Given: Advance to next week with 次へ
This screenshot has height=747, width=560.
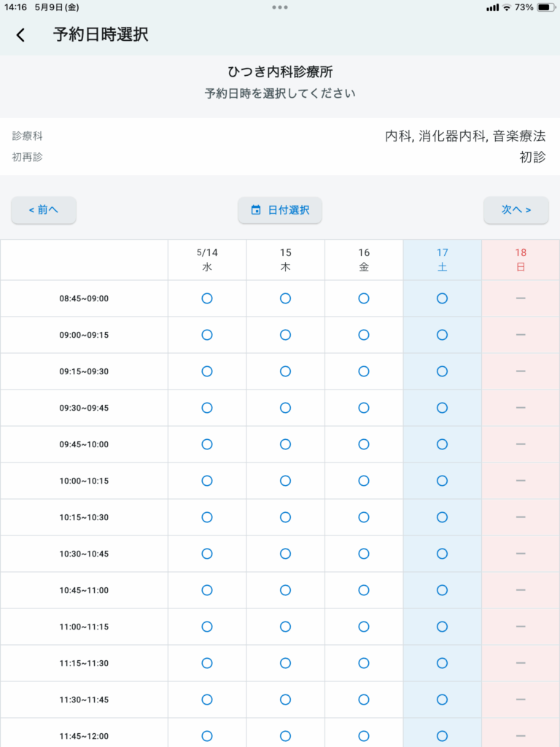Looking at the screenshot, I should coord(516,210).
